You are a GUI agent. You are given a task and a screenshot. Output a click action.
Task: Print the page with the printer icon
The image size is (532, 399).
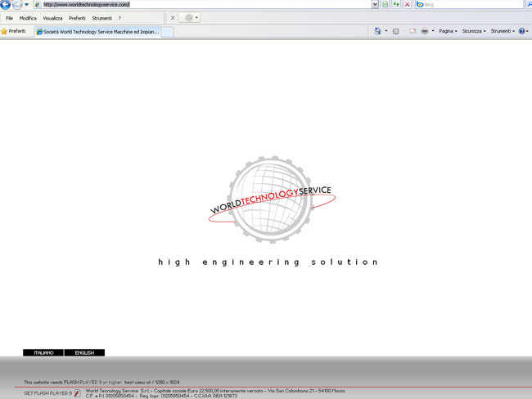click(425, 31)
